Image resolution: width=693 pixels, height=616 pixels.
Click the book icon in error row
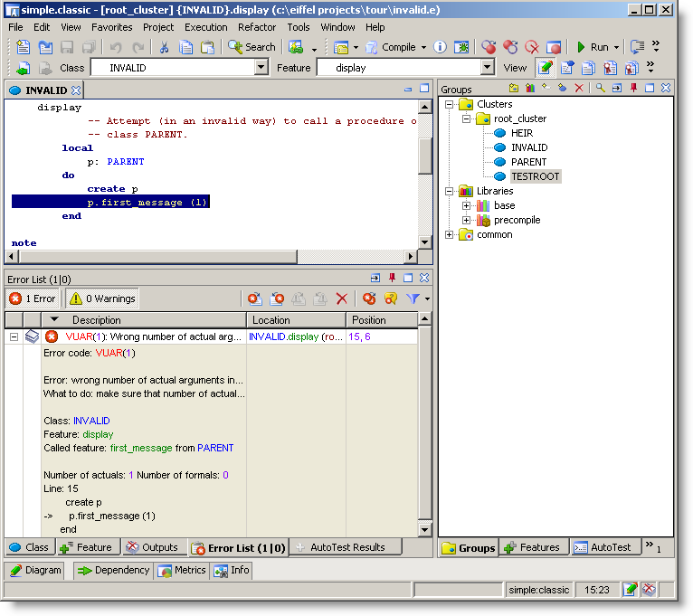pyautogui.click(x=32, y=336)
